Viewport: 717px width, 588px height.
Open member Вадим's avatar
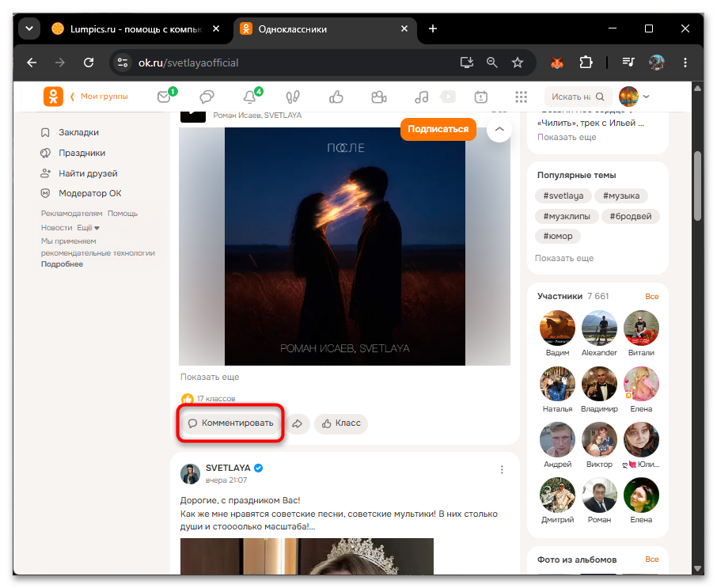pos(557,328)
